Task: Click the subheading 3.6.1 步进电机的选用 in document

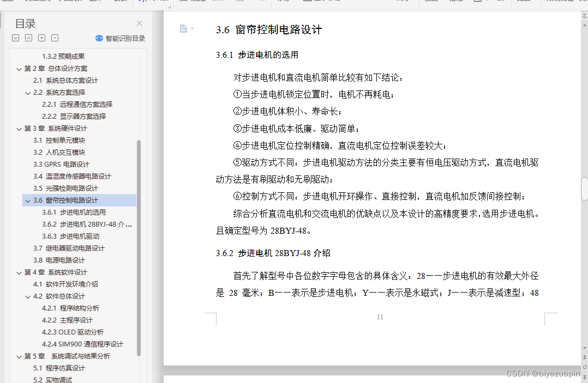Action: point(257,55)
